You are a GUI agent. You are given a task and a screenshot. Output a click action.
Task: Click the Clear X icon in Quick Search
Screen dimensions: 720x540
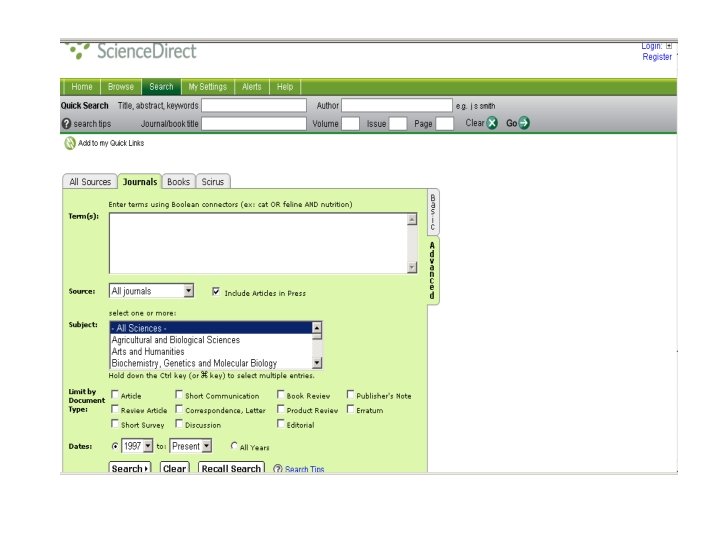(x=492, y=123)
